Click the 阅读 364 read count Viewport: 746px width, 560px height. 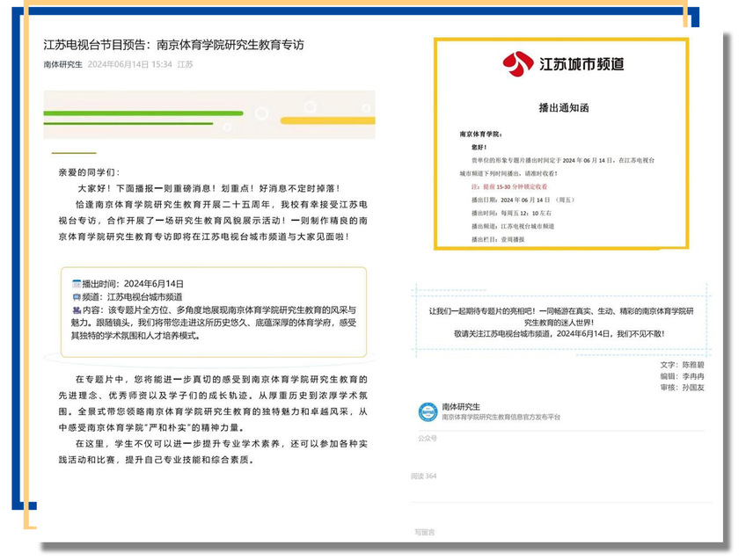click(x=424, y=476)
